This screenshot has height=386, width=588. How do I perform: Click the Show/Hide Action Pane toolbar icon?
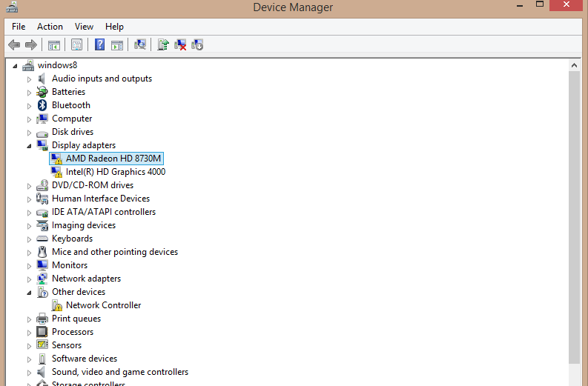(117, 45)
